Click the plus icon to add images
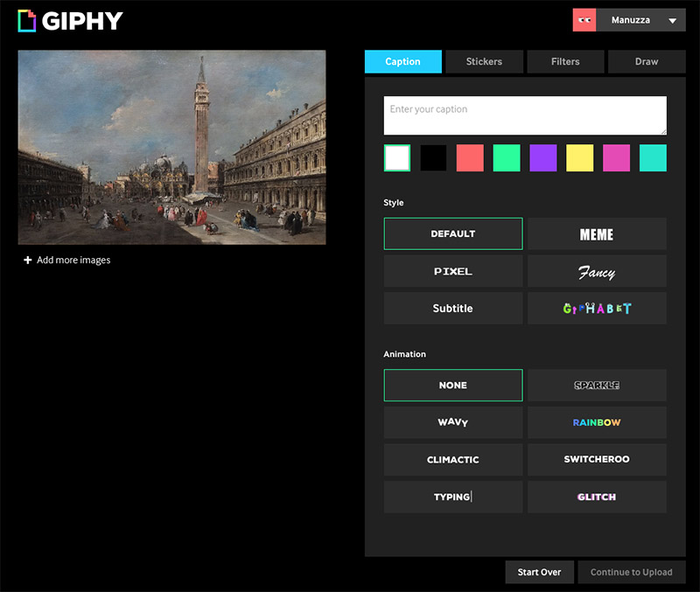This screenshot has height=592, width=700. tap(28, 260)
